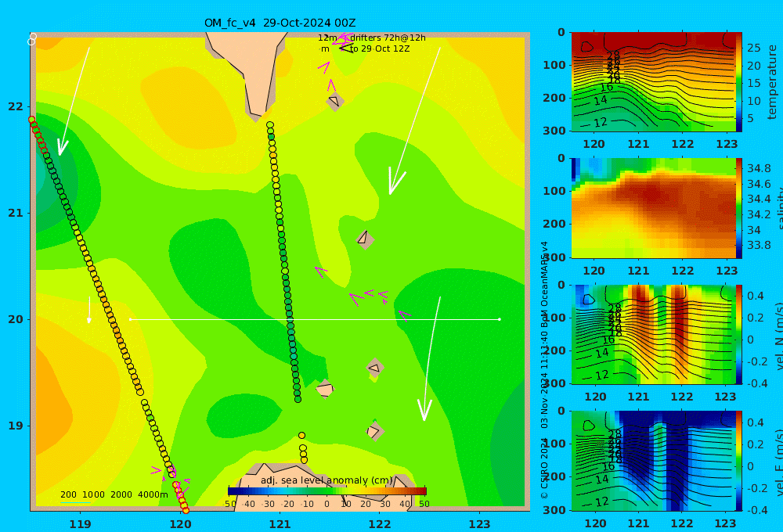Click the "34.4" tick on the salinity colorbar
Image resolution: width=783 pixels, height=532 pixels.
tap(759, 199)
